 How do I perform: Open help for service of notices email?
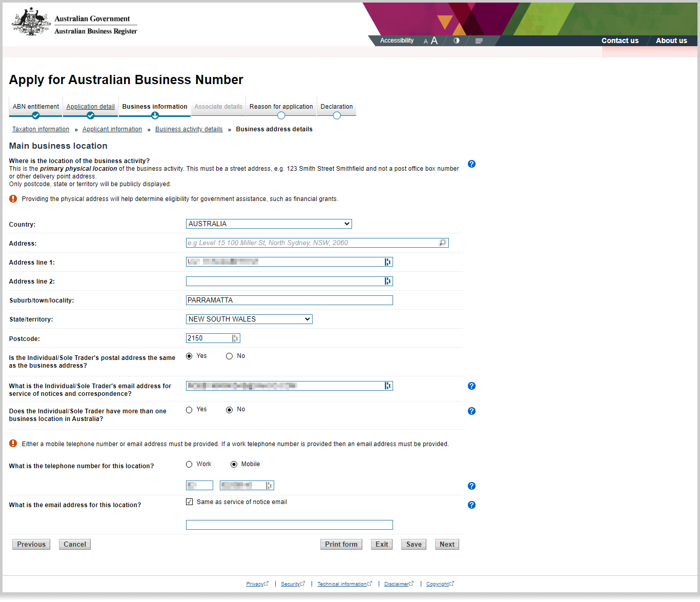471,386
